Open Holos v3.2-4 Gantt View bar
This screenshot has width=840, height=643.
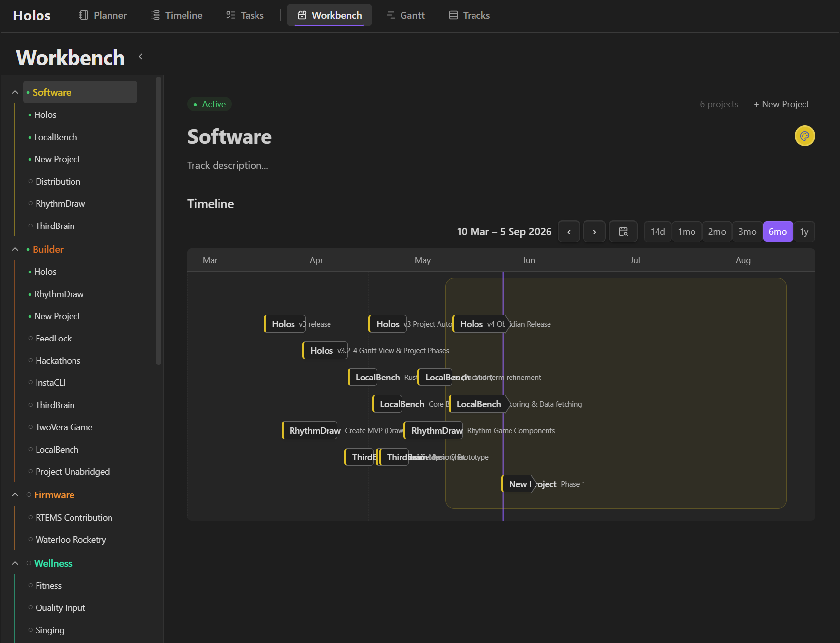(x=325, y=350)
